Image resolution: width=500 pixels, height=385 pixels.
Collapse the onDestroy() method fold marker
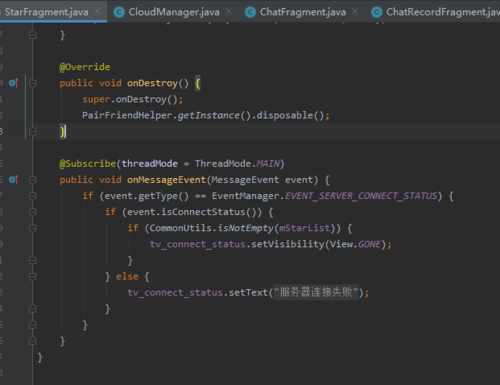coord(32,83)
